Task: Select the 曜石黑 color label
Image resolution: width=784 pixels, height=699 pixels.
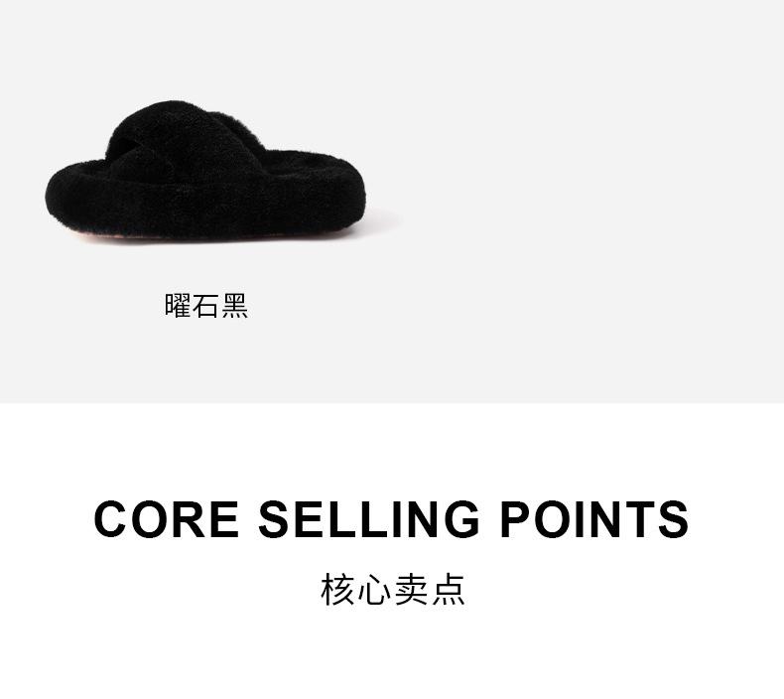Action: 206,306
